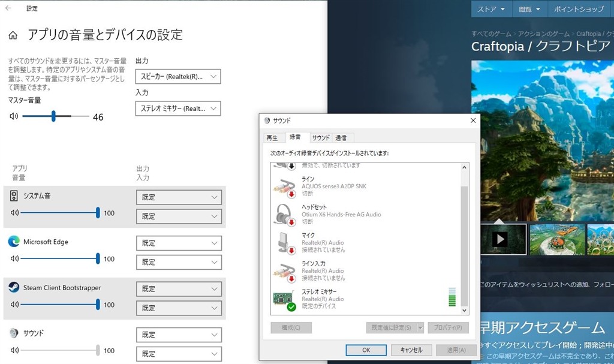Click the 既定値に設定(S) button
This screenshot has height=364, width=614.
(x=392, y=327)
